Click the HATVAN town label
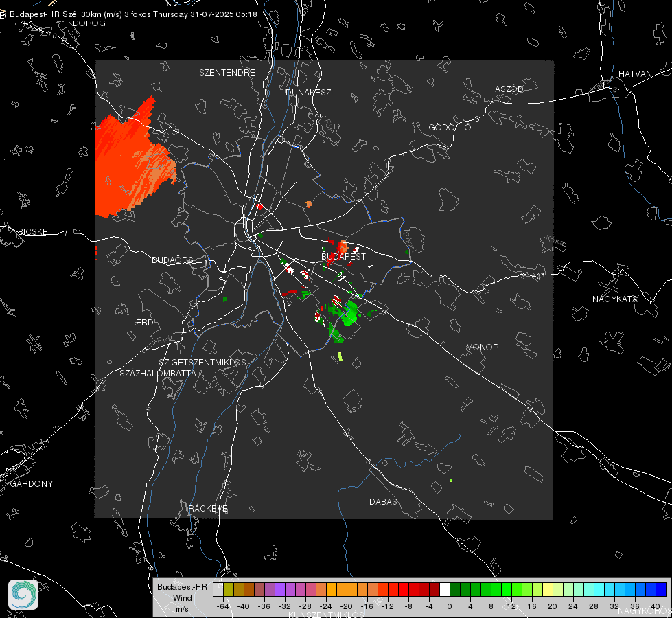672x618 pixels. tap(635, 74)
